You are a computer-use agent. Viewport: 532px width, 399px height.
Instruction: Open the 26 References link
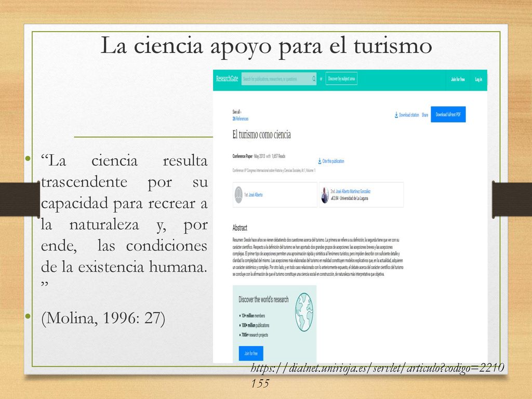[240, 119]
